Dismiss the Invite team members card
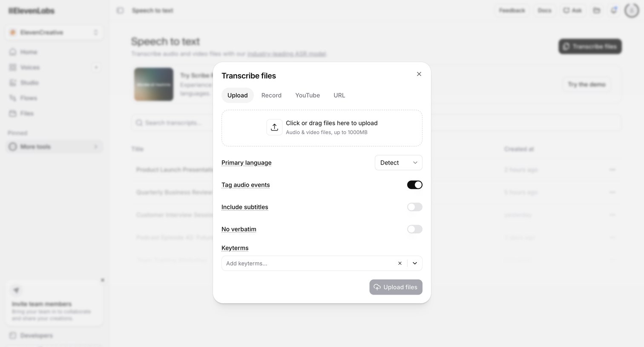The image size is (644, 347). click(102, 280)
